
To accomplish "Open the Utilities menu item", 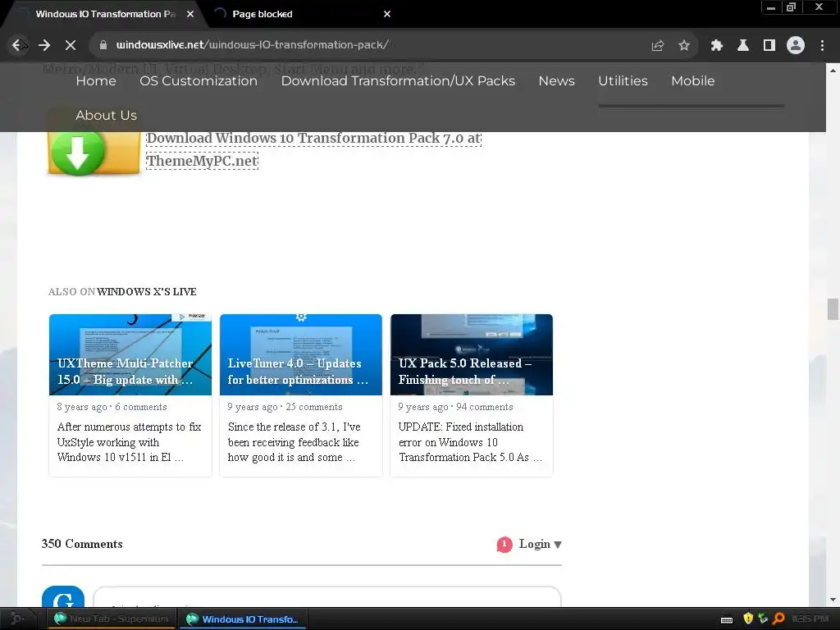I will pos(623,81).
